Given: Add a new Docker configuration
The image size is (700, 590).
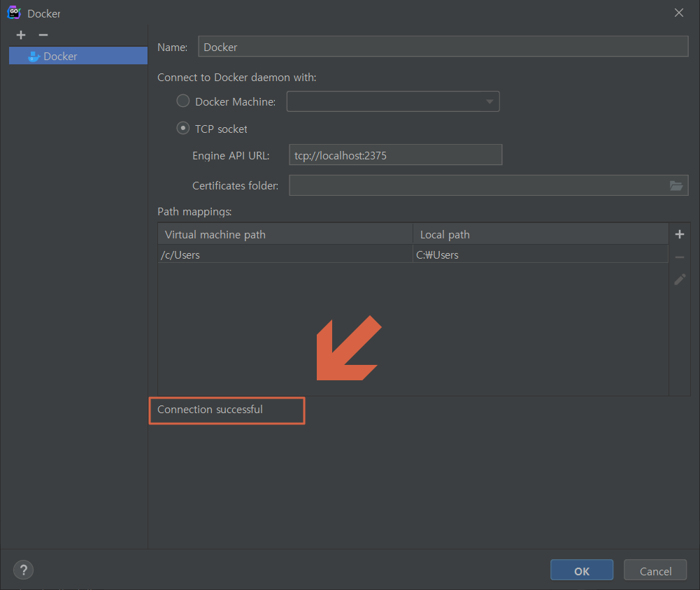Looking at the screenshot, I should [21, 35].
